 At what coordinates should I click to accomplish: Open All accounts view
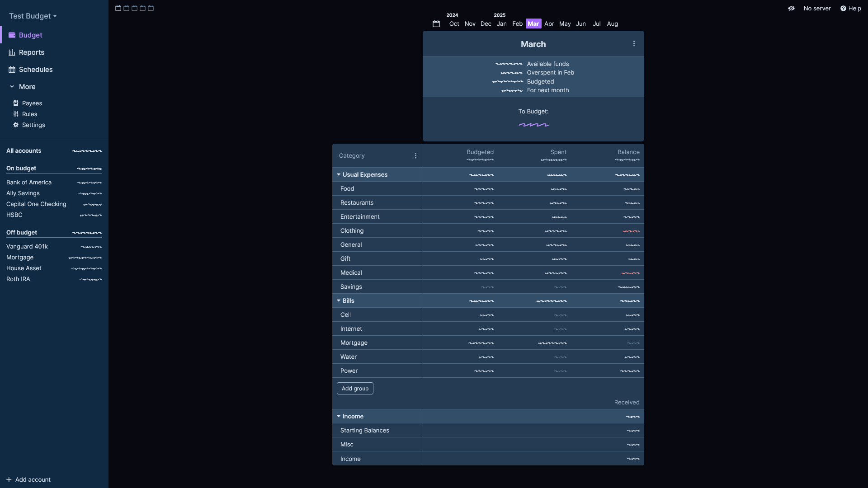(54, 151)
